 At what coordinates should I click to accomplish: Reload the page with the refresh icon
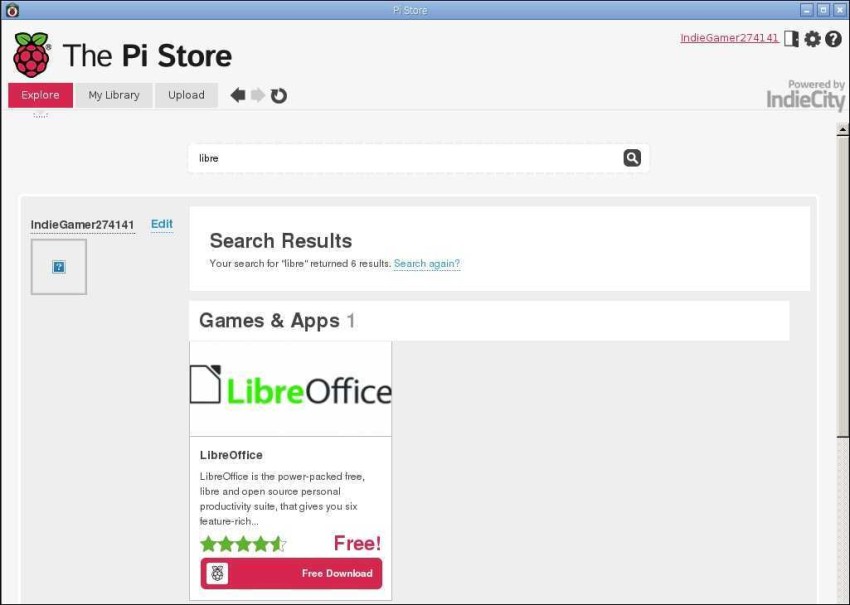(x=279, y=95)
